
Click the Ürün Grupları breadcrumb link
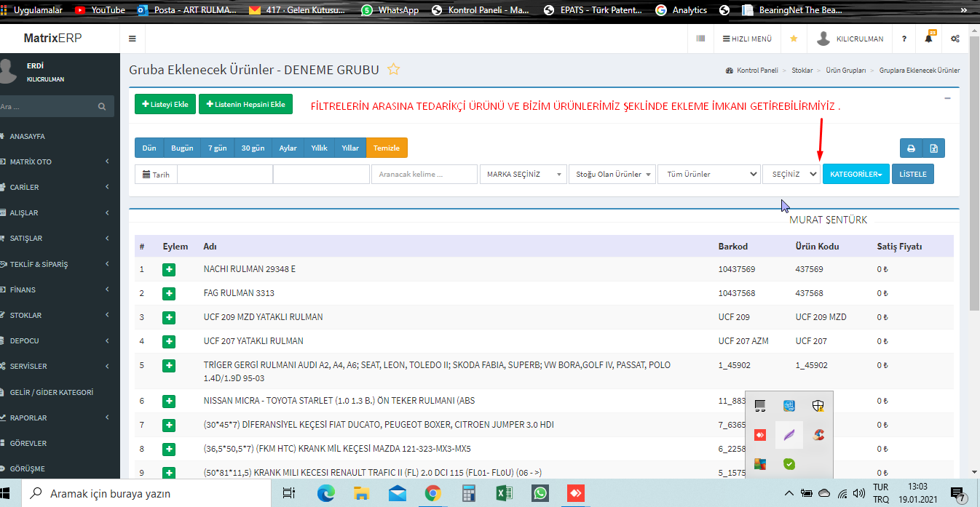(x=845, y=71)
